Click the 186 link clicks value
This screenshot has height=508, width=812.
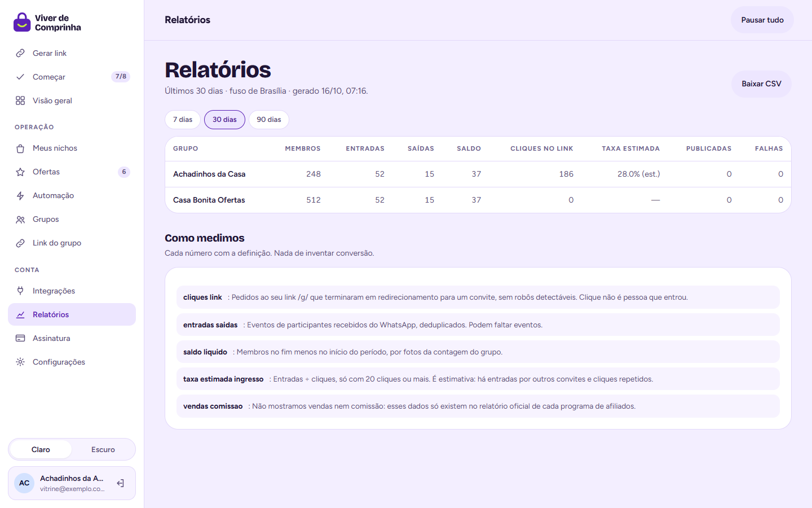coord(567,174)
